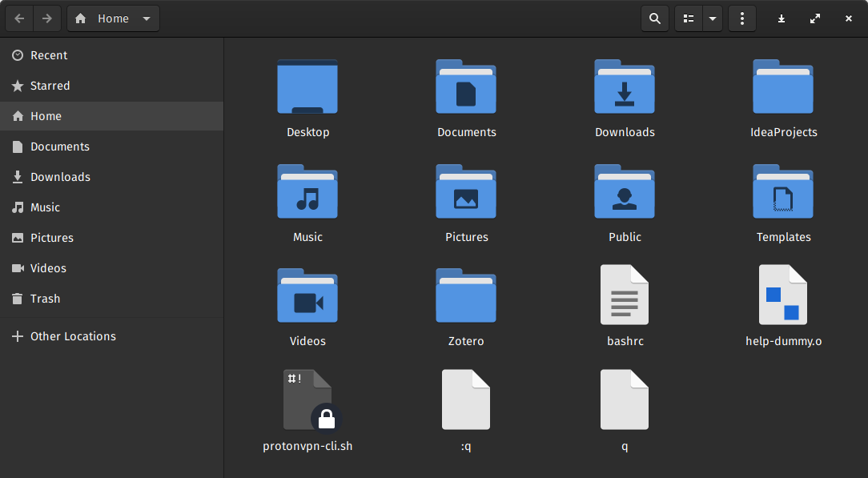Select the Public folder icon
Screen dimensions: 868x478
coord(625,192)
